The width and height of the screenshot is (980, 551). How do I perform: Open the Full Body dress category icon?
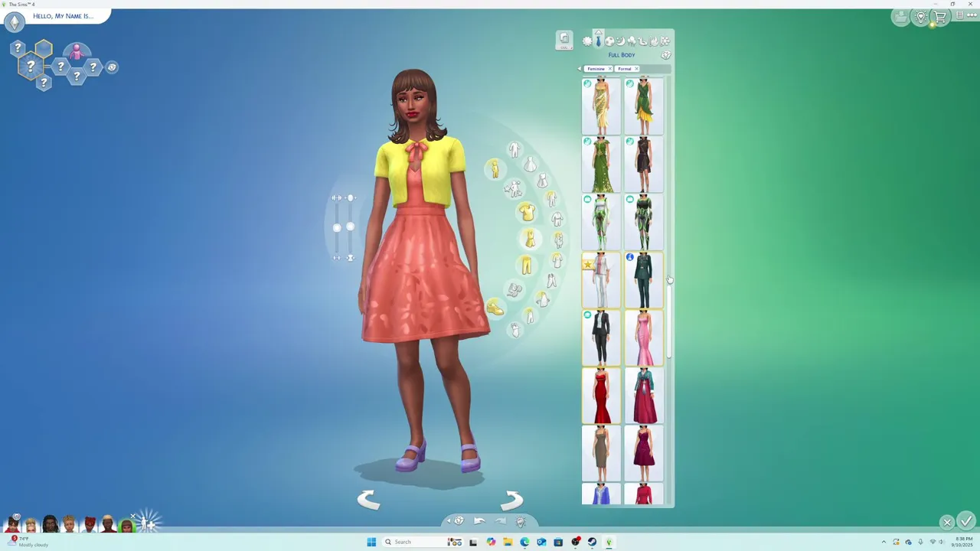point(529,238)
